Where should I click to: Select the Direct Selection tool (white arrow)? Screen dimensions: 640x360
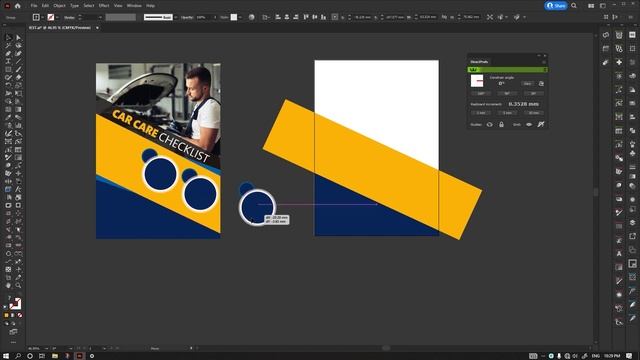point(18,38)
